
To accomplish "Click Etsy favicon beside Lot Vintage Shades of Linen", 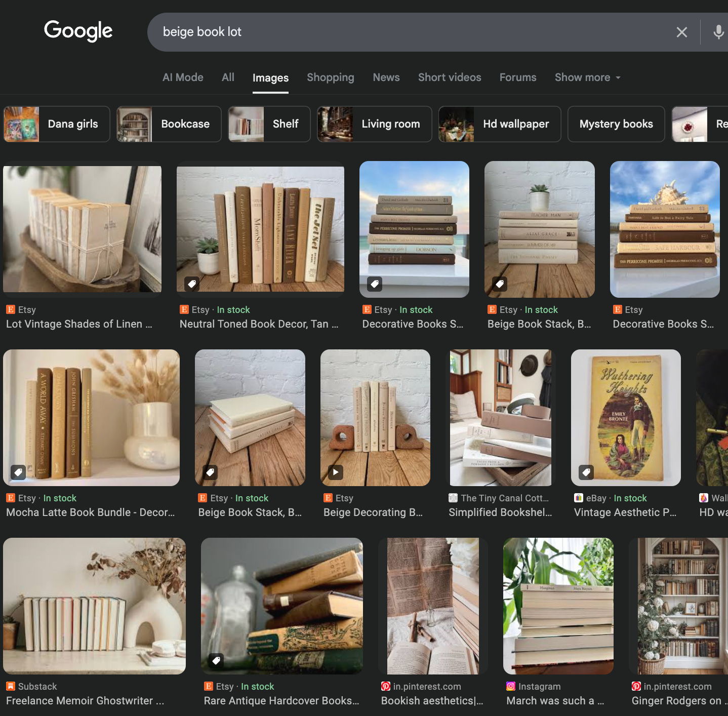I will pos(10,309).
